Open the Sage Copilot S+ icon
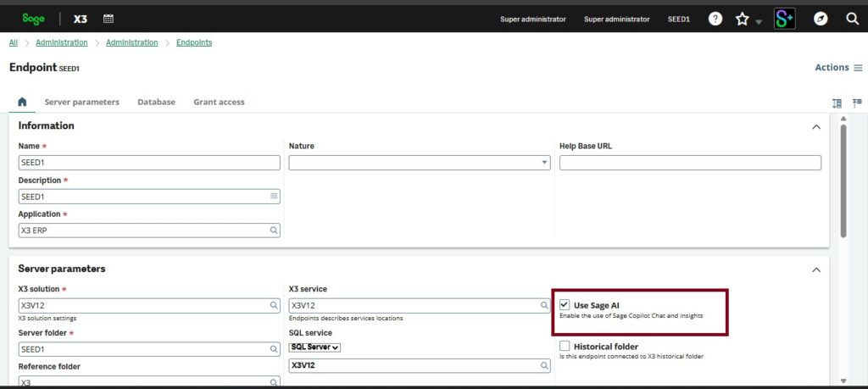 784,19
